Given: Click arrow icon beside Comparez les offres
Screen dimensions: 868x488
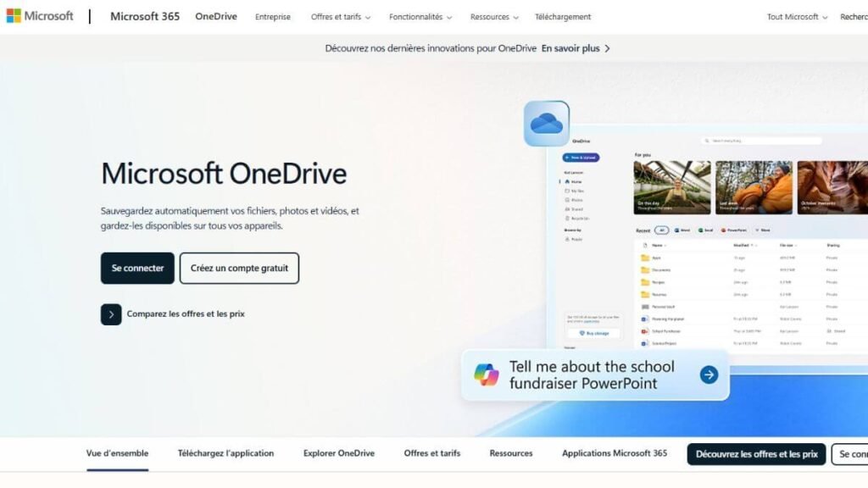Looking at the screenshot, I should tap(111, 314).
